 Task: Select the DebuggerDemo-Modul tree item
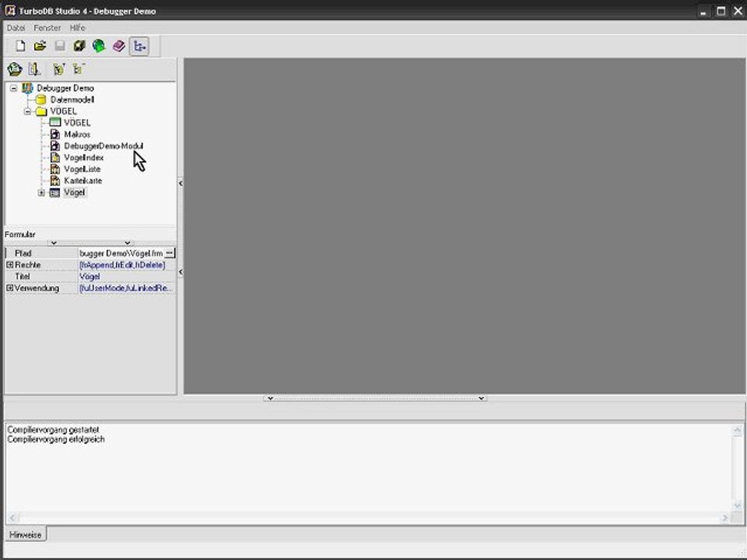click(x=103, y=145)
